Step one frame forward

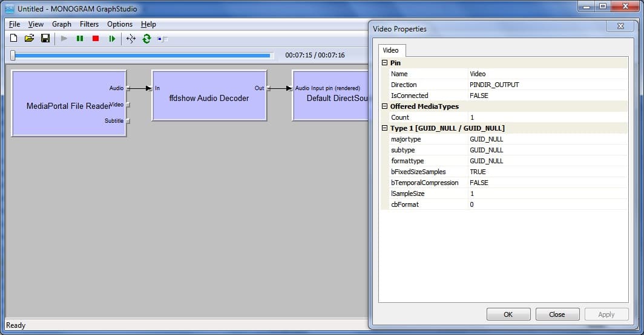coord(112,39)
